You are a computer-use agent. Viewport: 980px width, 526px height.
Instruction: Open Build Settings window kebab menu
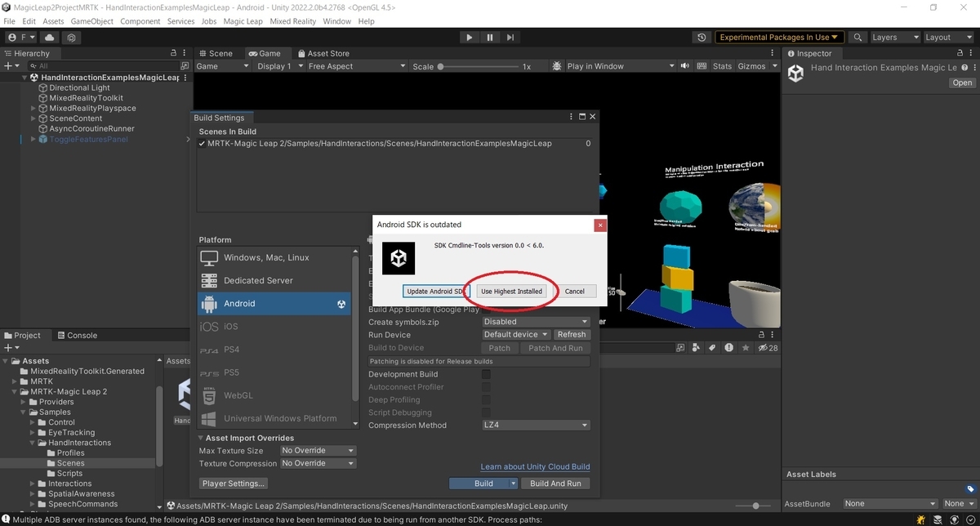pyautogui.click(x=572, y=118)
